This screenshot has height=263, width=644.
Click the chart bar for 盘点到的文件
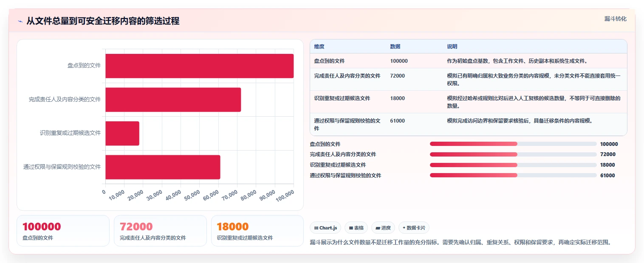click(x=200, y=66)
